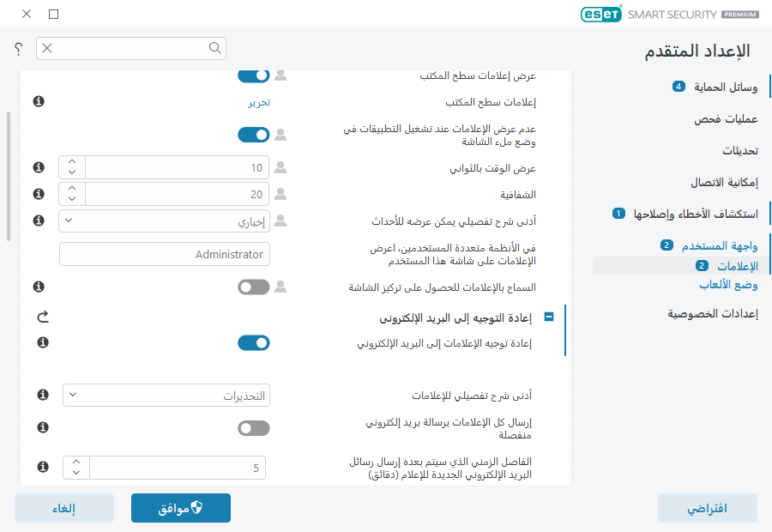Clear the search field with the X icon
772x532 pixels.
pyautogui.click(x=48, y=49)
